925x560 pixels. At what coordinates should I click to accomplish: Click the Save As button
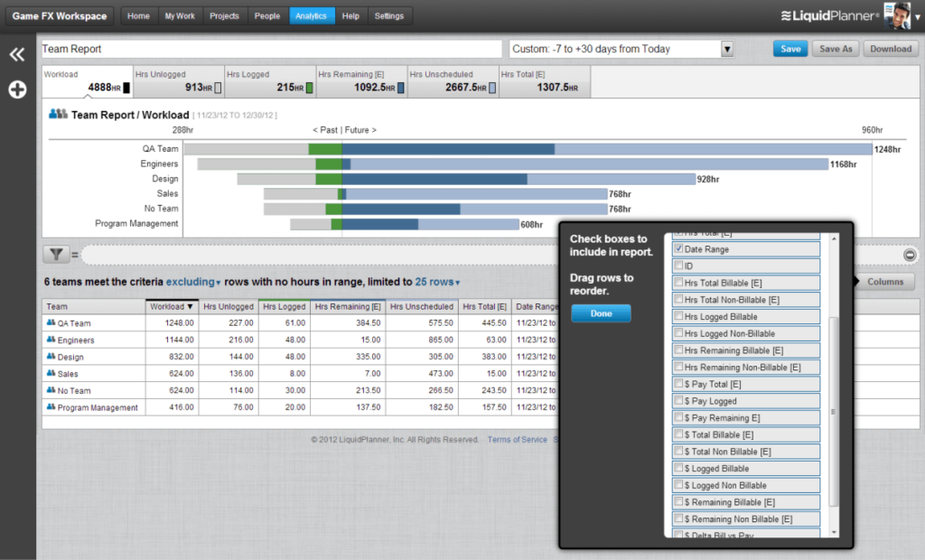point(836,49)
